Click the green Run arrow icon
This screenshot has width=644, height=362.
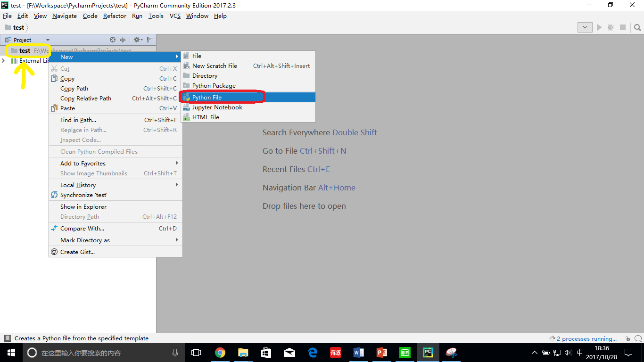[599, 27]
